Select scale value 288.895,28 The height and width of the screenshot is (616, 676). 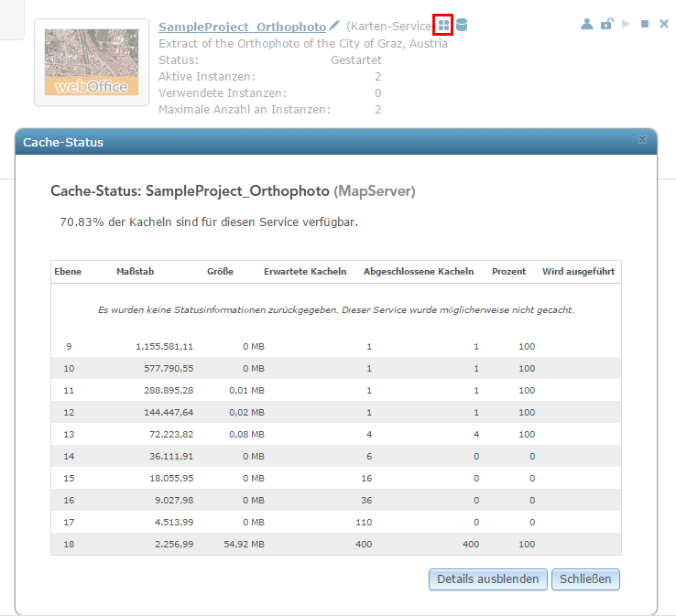tap(169, 390)
